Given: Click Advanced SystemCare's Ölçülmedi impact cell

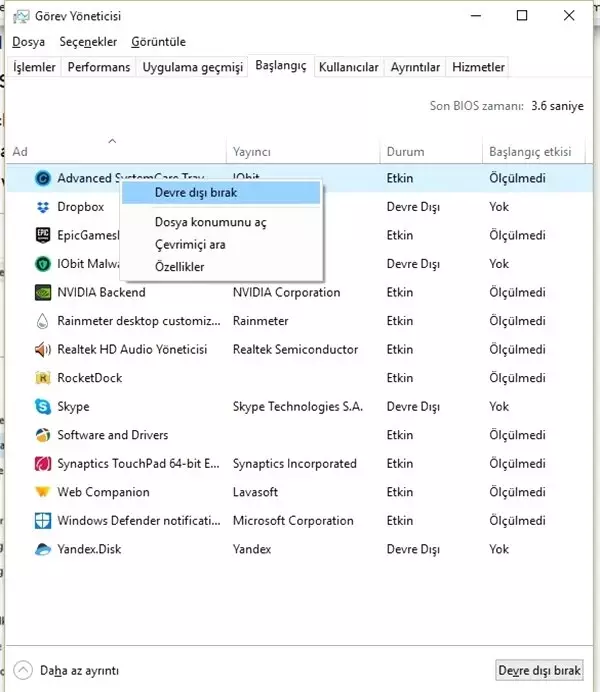Looking at the screenshot, I should pos(518,178).
